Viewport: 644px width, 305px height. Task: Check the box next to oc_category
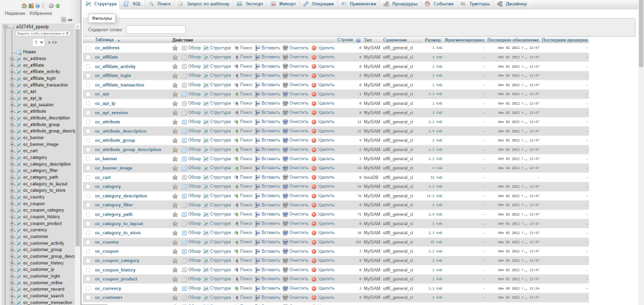pos(88,187)
